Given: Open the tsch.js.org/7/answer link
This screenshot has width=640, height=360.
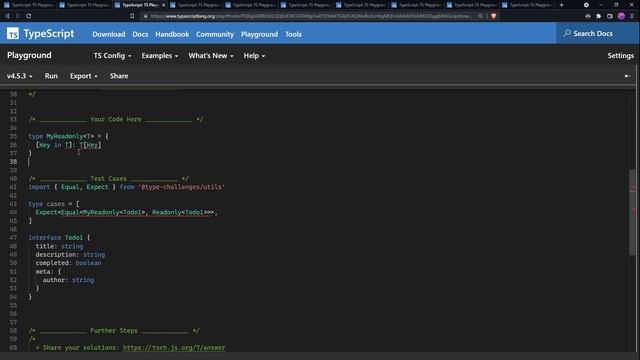Looking at the screenshot, I should coord(174,347).
